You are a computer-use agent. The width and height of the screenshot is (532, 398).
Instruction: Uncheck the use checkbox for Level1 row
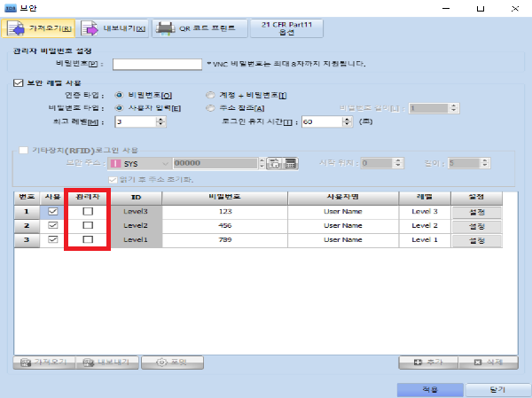[52, 240]
